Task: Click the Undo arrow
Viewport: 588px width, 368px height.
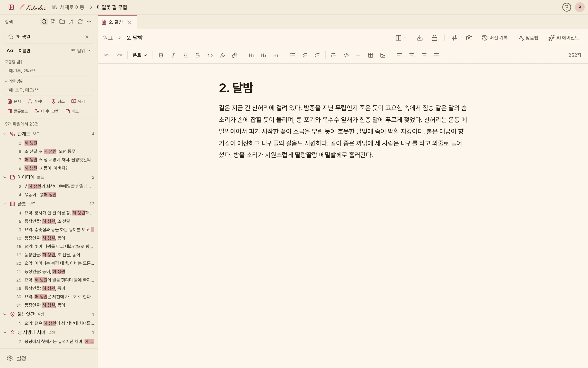Action: 107,55
